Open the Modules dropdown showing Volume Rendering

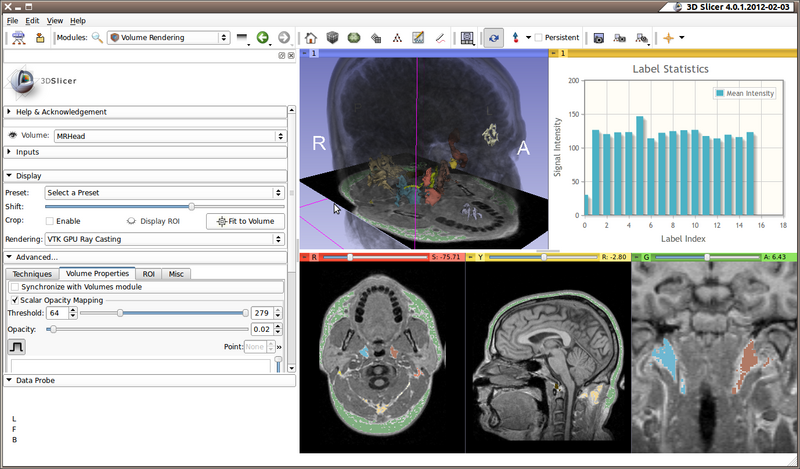[168, 38]
